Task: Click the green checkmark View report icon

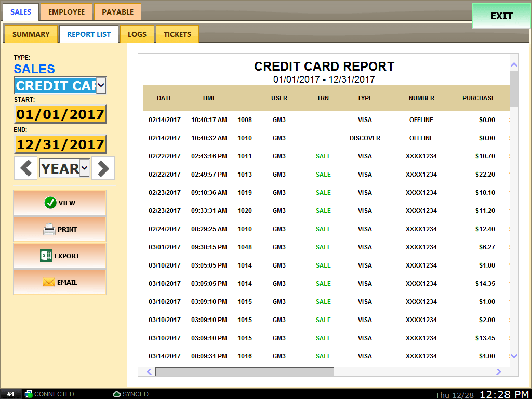Action: click(50, 203)
